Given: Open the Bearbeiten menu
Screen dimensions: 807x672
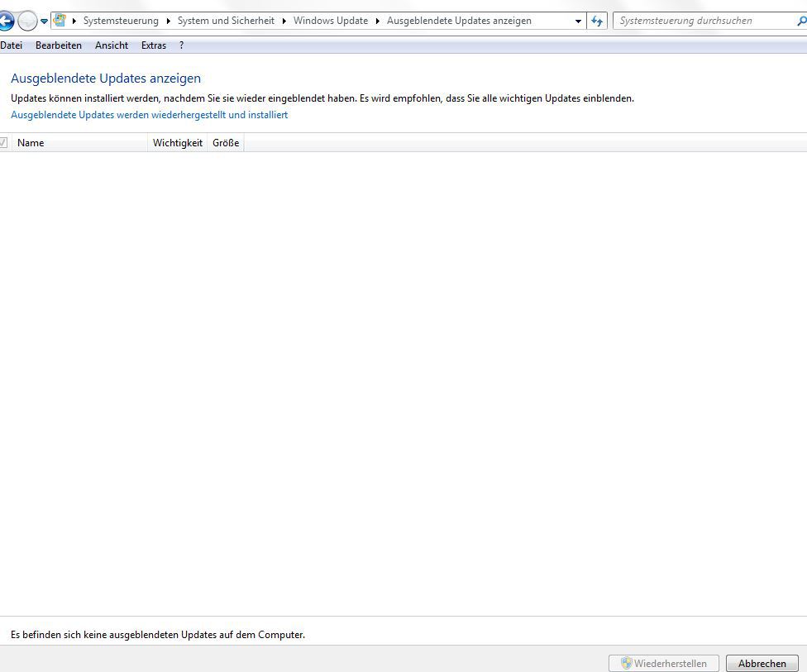Looking at the screenshot, I should [x=59, y=45].
